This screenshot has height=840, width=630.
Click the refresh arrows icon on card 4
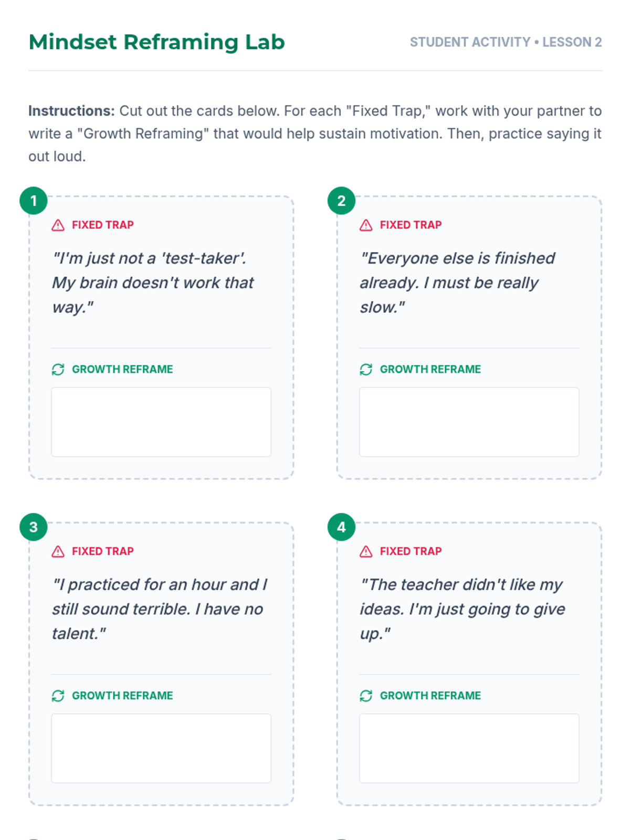tap(366, 696)
